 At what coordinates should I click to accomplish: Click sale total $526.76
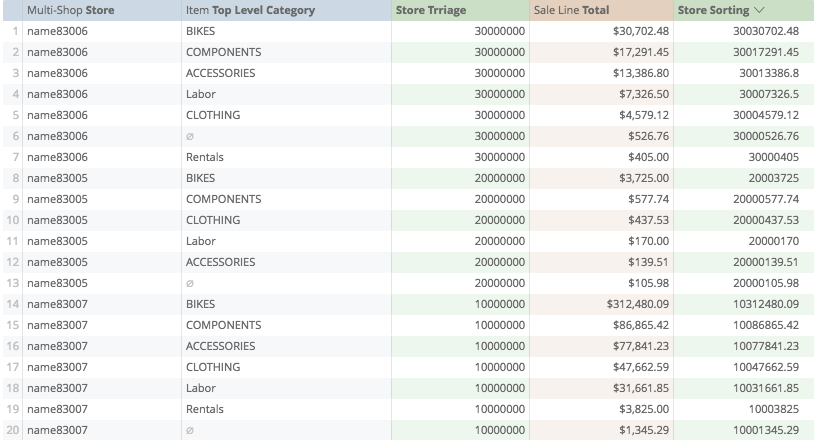[x=648, y=136]
